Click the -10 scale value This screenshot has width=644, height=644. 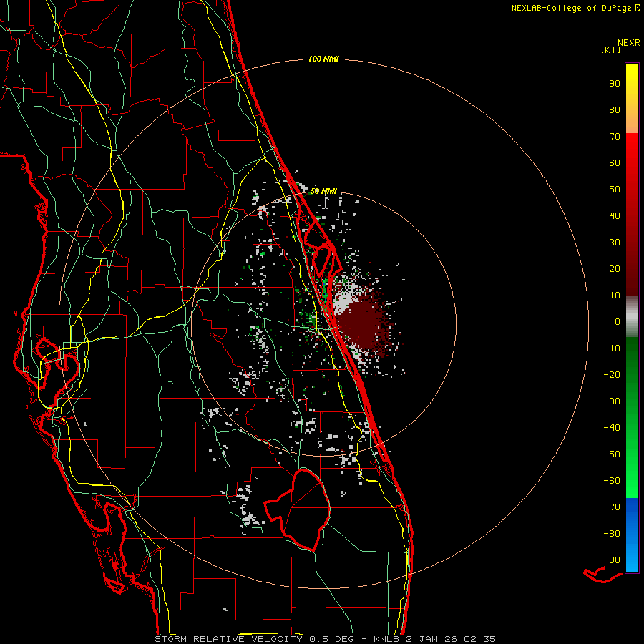[612, 348]
